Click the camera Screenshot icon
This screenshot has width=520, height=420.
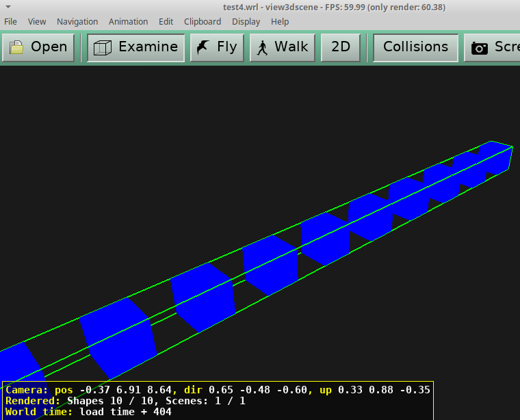(480, 48)
